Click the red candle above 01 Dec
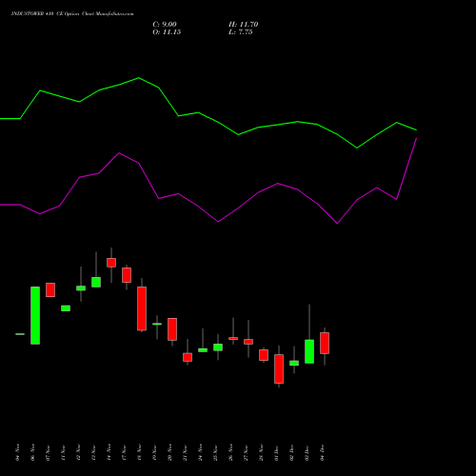476x476 pixels. [x=279, y=368]
